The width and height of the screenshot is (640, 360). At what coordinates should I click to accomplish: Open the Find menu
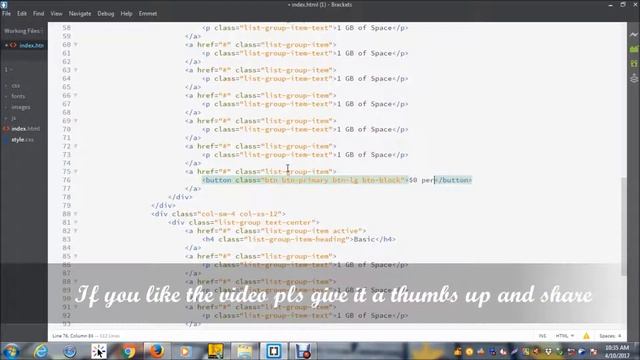[38, 13]
